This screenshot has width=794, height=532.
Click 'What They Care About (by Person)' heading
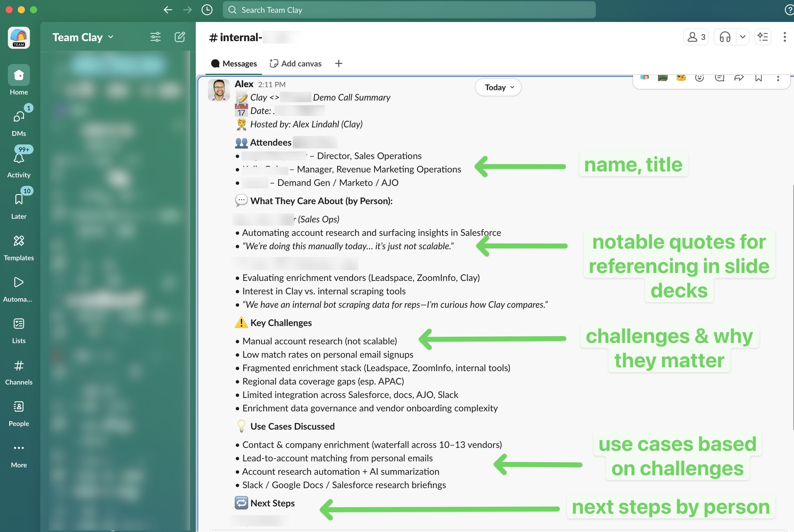point(321,201)
